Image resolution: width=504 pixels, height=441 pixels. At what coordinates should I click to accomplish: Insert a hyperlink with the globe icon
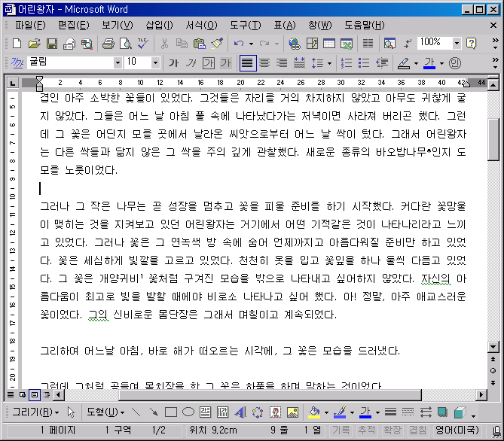click(294, 44)
